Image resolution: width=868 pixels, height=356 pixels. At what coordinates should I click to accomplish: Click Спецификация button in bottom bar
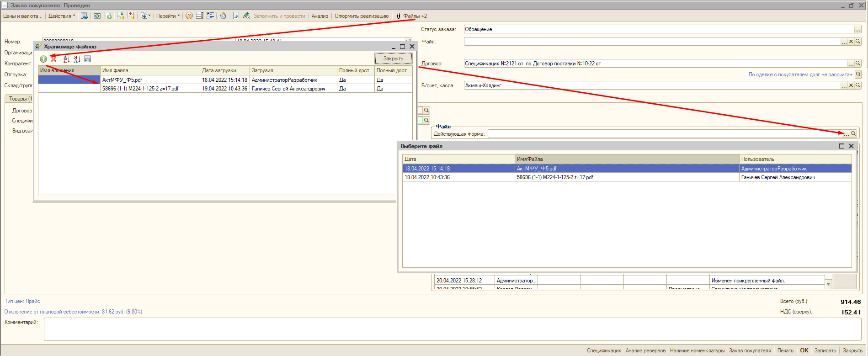point(604,351)
